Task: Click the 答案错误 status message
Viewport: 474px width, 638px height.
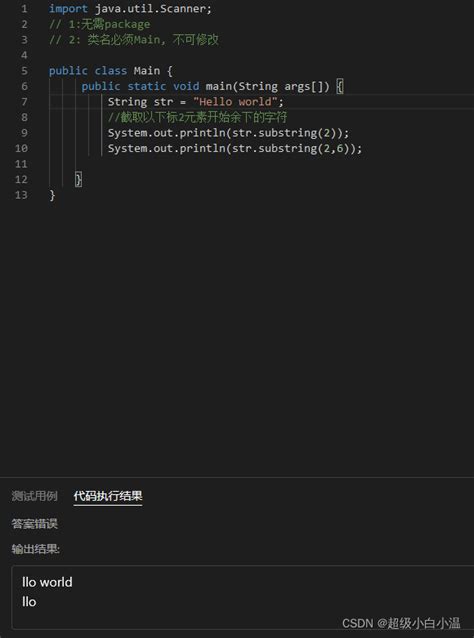Action: (x=35, y=524)
